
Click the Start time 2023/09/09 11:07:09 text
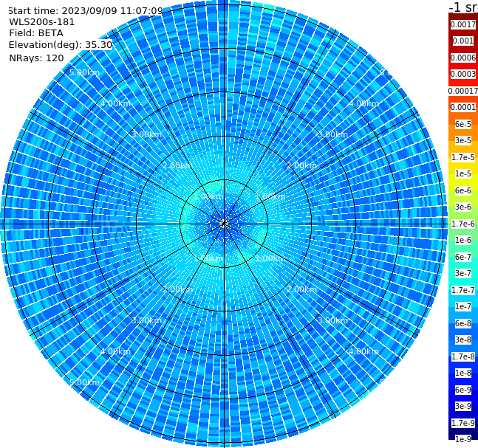click(x=86, y=10)
